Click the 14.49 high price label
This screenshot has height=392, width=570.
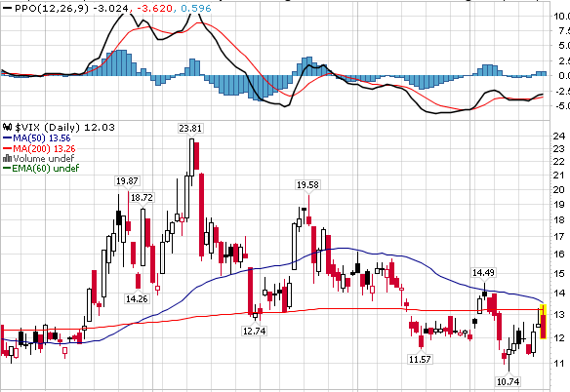(x=483, y=272)
